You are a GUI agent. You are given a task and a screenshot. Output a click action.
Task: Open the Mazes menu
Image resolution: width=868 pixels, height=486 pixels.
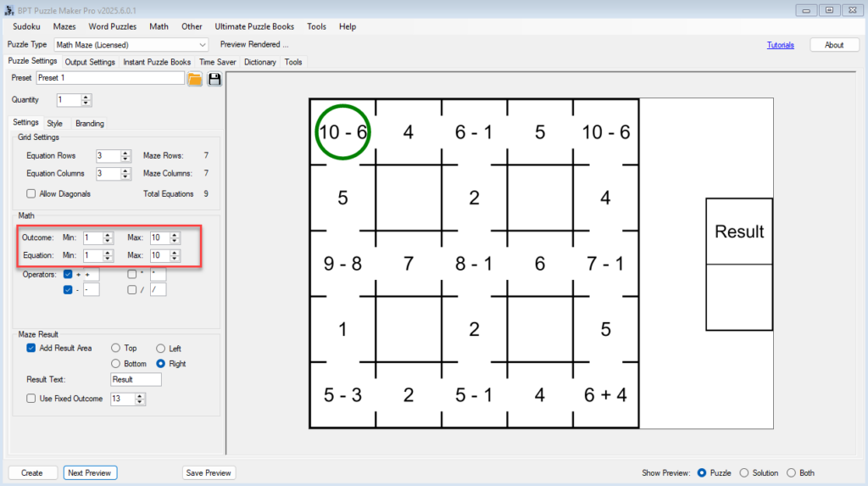pos(64,26)
